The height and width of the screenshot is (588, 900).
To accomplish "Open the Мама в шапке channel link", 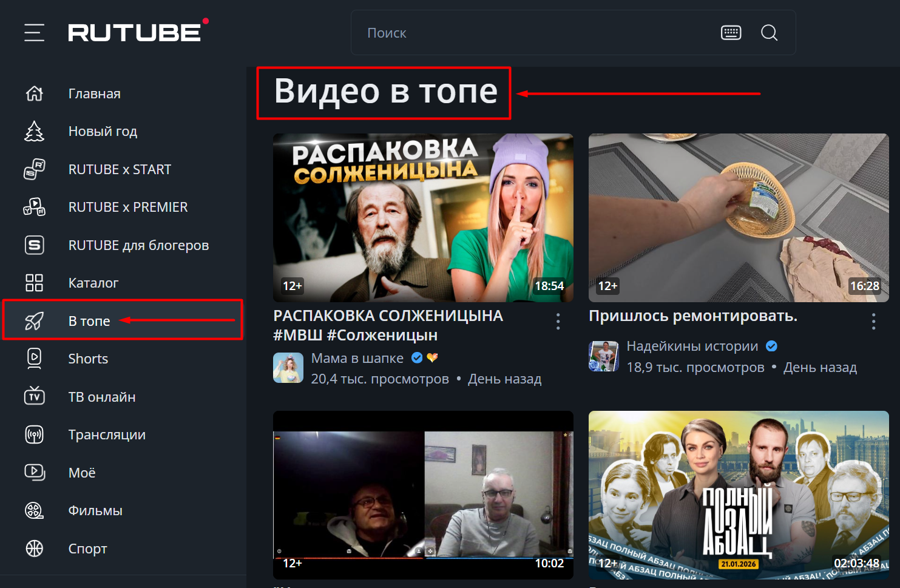I will (x=357, y=358).
